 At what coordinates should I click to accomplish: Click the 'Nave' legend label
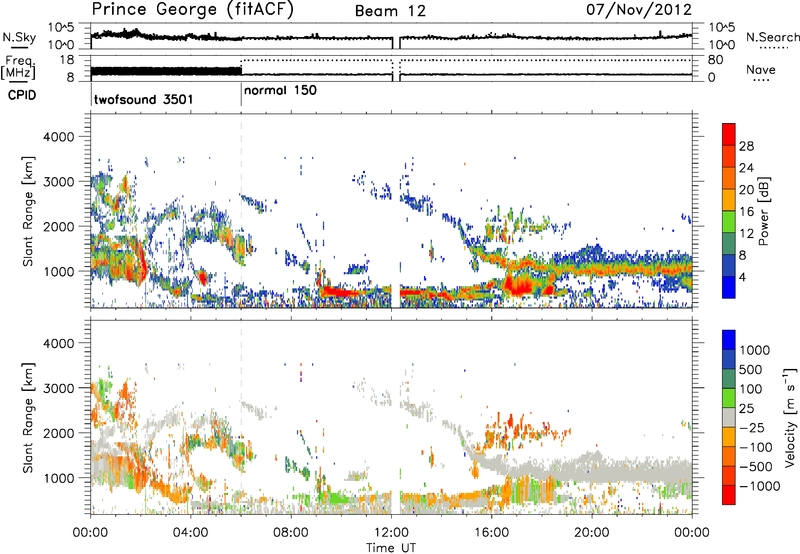coord(761,69)
